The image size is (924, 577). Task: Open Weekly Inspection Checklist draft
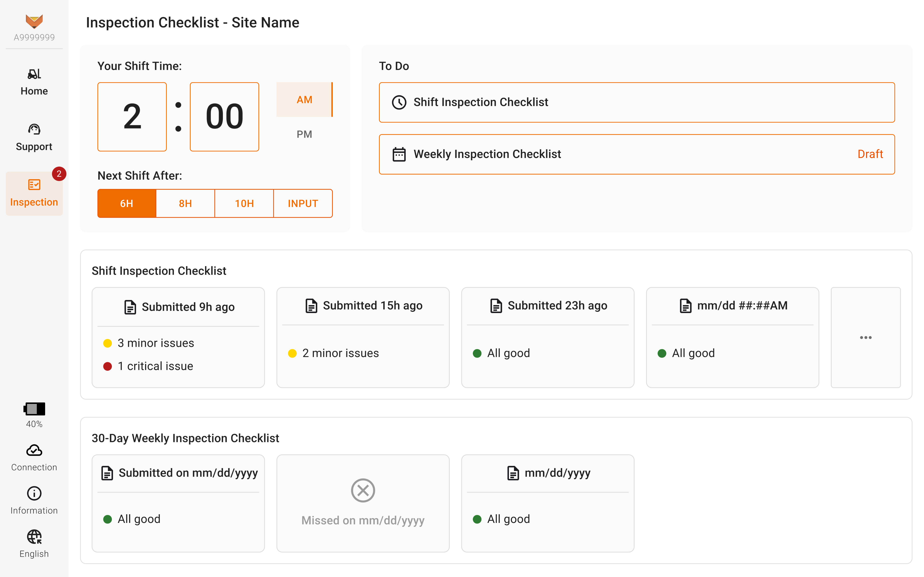[637, 154]
